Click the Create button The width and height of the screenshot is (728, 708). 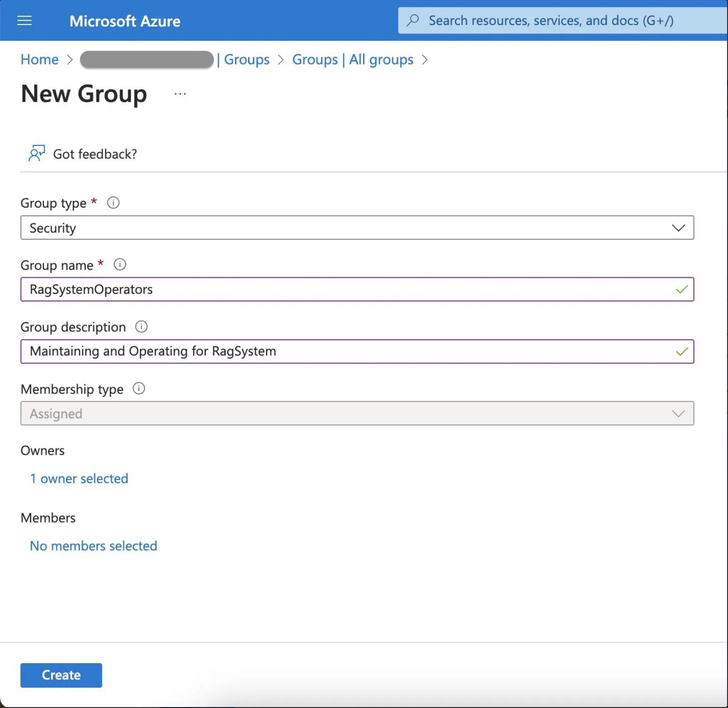tap(61, 675)
